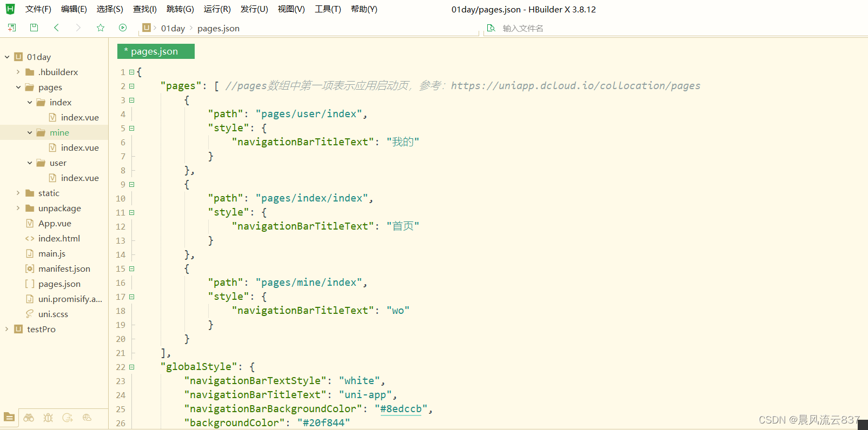Viewport: 868px width, 430px height.
Task: Open the 查找(I) menu
Action: [145, 9]
